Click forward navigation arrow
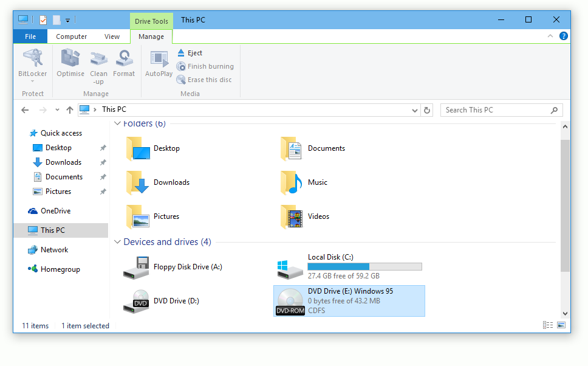Screen dimensions: 588x366 coord(43,110)
